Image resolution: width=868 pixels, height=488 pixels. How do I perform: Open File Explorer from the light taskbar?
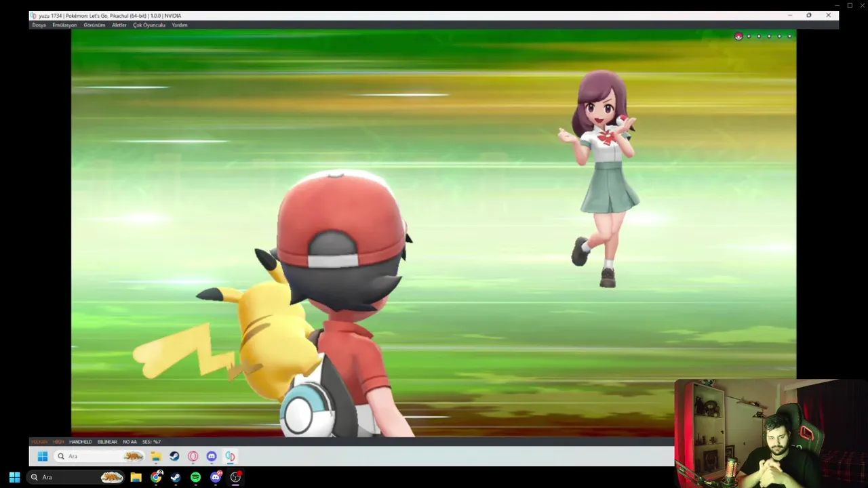point(155,456)
